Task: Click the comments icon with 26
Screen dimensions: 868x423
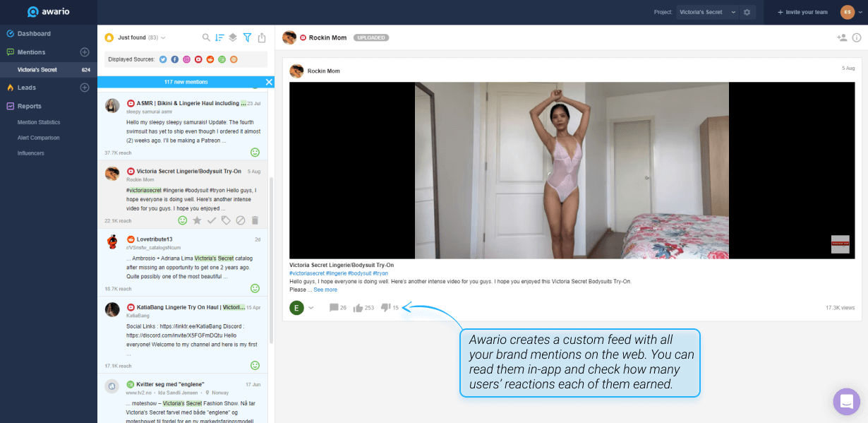Action: click(334, 308)
